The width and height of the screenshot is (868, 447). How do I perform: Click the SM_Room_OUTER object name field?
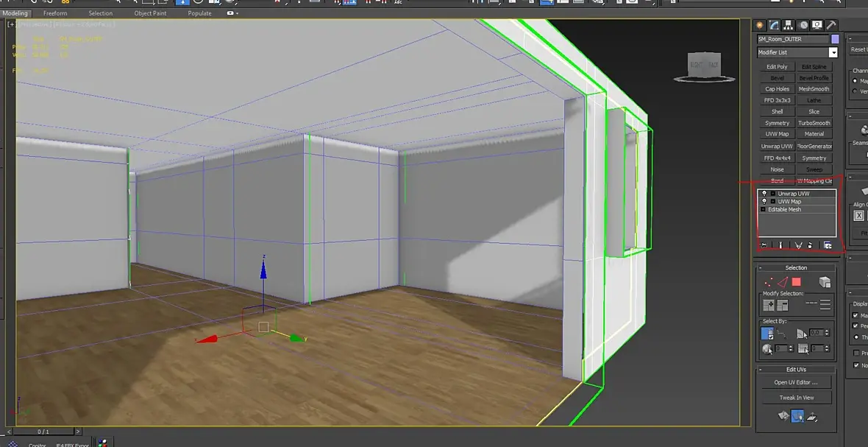(793, 39)
